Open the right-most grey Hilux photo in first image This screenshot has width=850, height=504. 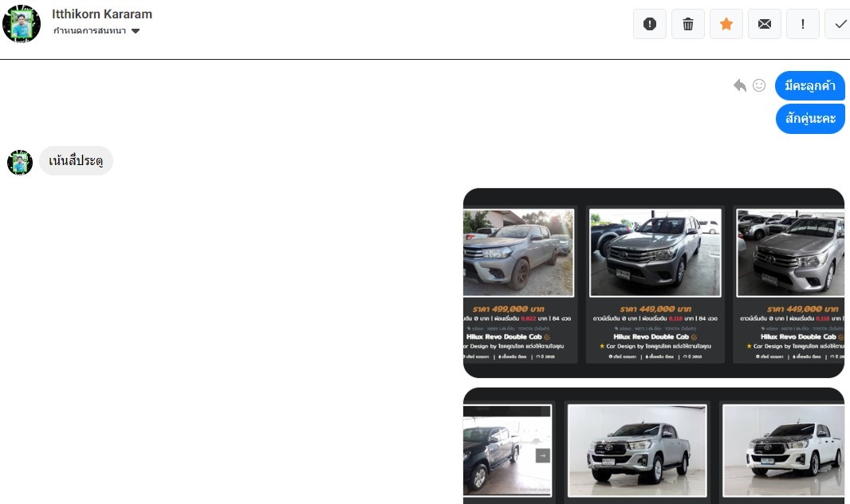[x=790, y=253]
